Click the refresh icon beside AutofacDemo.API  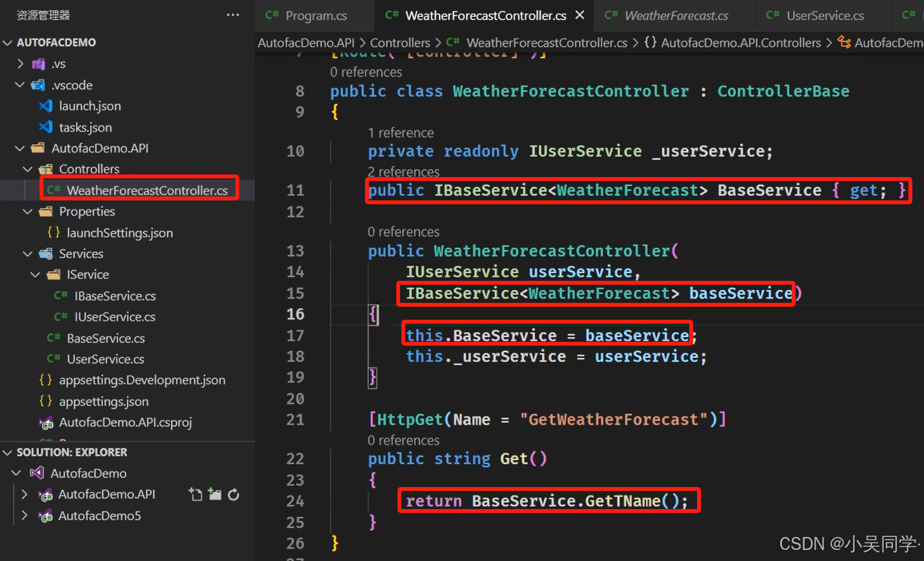[234, 495]
